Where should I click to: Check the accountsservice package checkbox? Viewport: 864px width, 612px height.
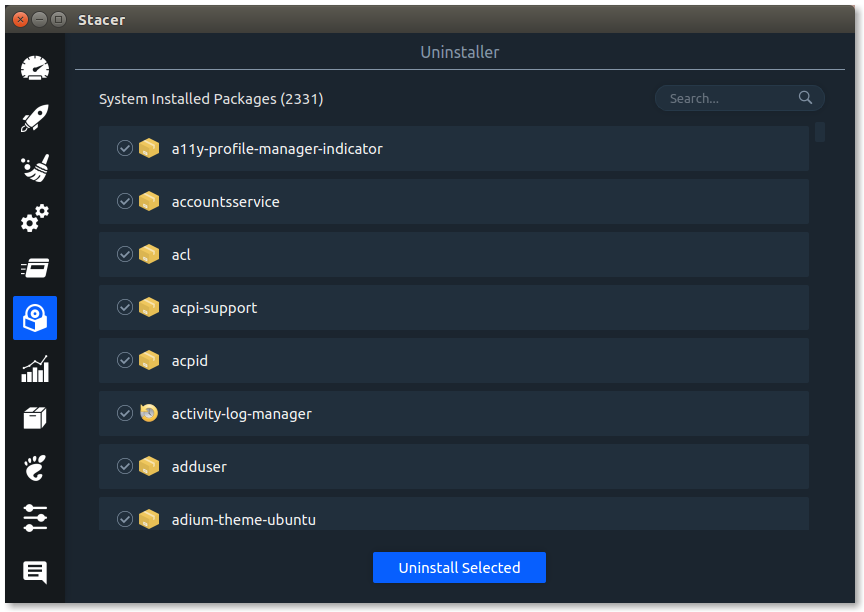(125, 201)
